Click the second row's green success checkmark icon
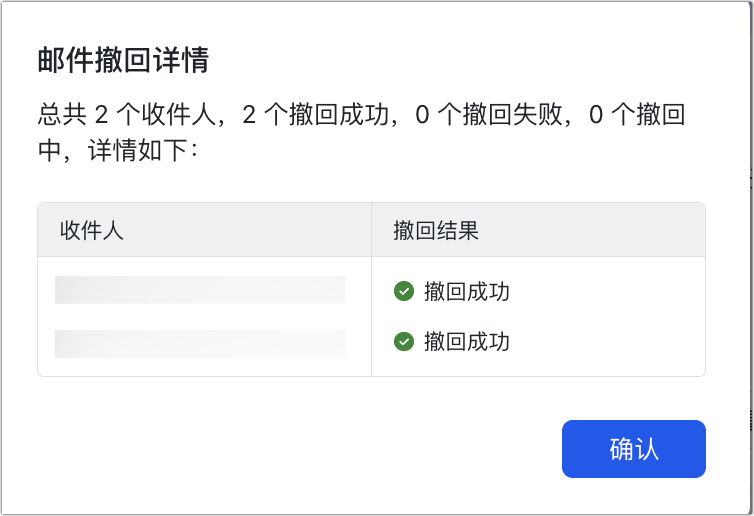The width and height of the screenshot is (754, 516). (x=404, y=341)
